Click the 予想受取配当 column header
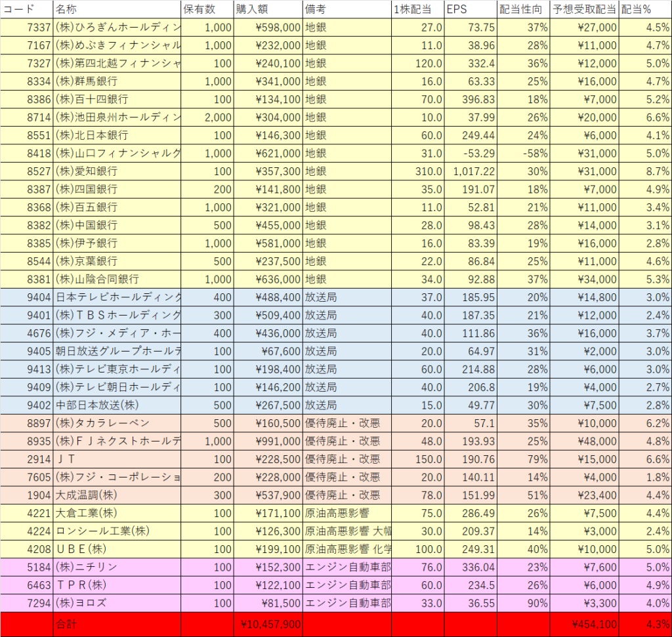This screenshot has height=637, width=672. coord(585,9)
